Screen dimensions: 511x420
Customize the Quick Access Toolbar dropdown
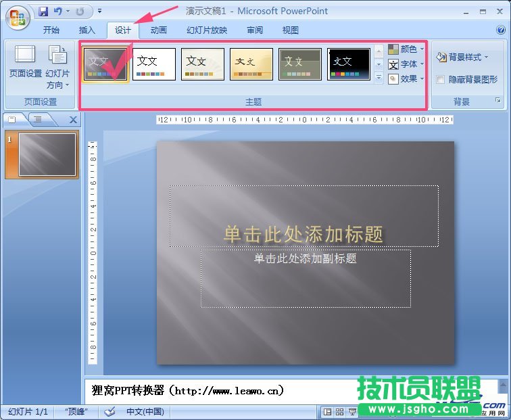[x=100, y=11]
